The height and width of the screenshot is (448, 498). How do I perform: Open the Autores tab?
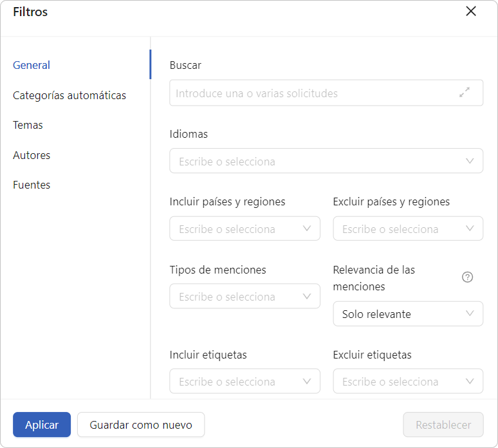[x=32, y=155]
